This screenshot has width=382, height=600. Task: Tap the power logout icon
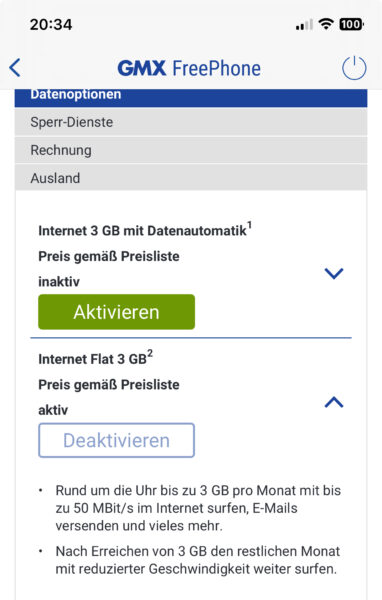tap(354, 68)
